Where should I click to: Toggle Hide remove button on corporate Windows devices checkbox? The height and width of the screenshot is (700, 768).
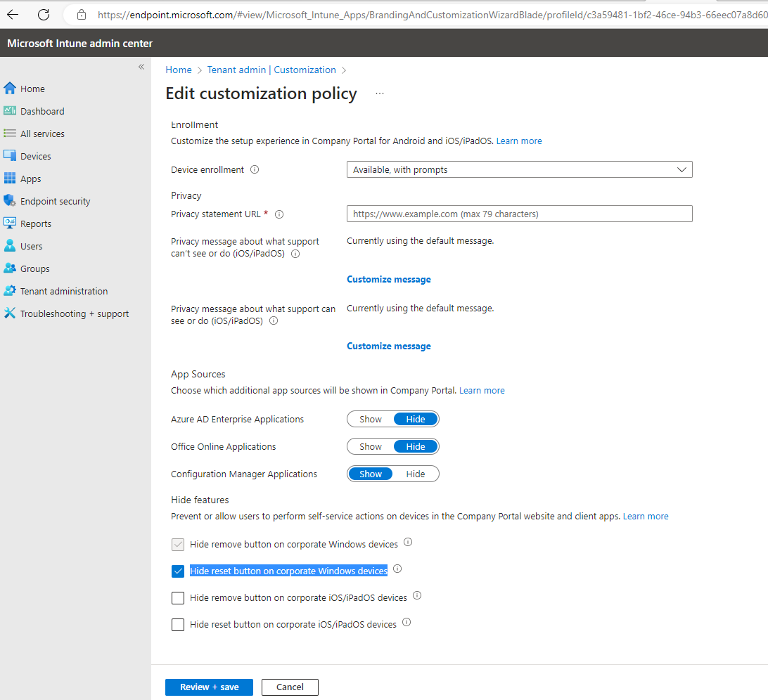coord(178,545)
